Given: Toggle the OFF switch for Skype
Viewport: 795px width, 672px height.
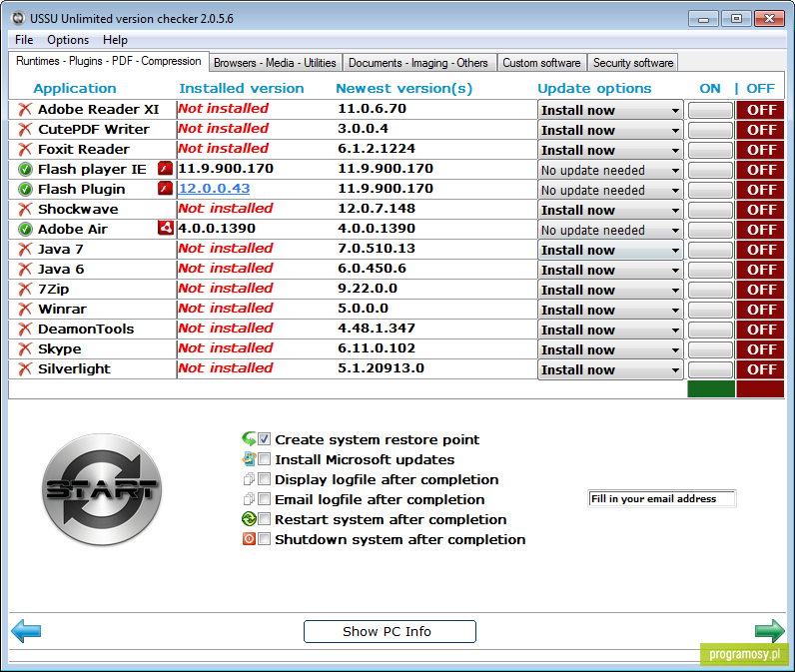Looking at the screenshot, I should 760,349.
